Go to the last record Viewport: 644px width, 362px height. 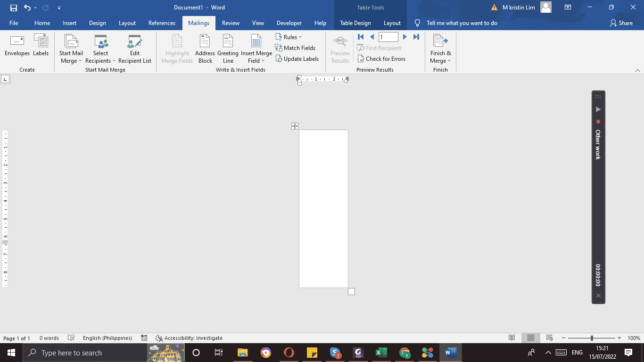click(416, 37)
